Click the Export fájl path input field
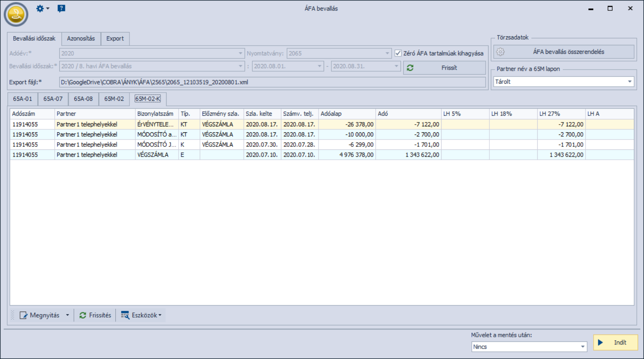The image size is (644, 359). pos(272,82)
